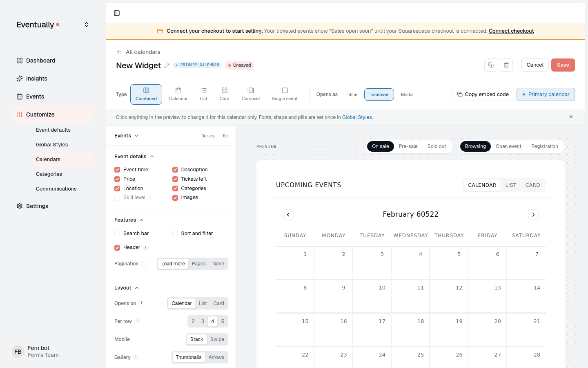588x368 pixels.
Task: Show the Header info icon
Action: point(146,247)
